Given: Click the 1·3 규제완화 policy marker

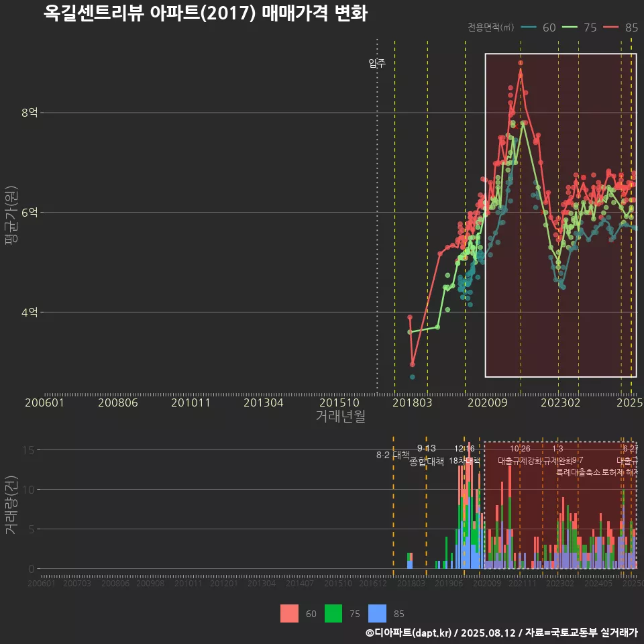Looking at the screenshot, I should click(557, 455).
